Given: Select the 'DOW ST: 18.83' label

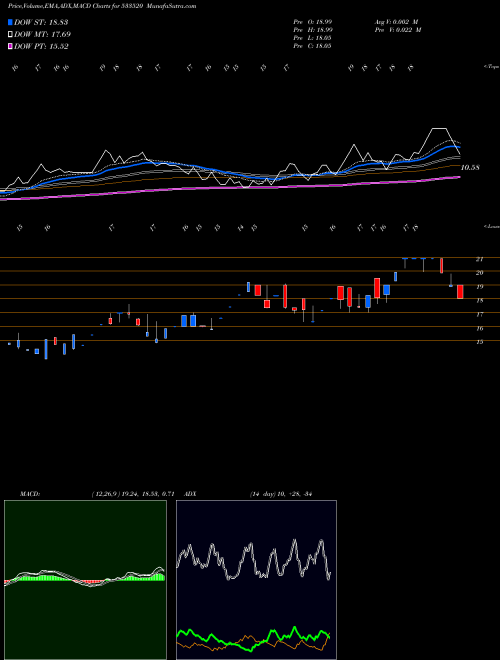Looking at the screenshot, I should [x=41, y=22].
